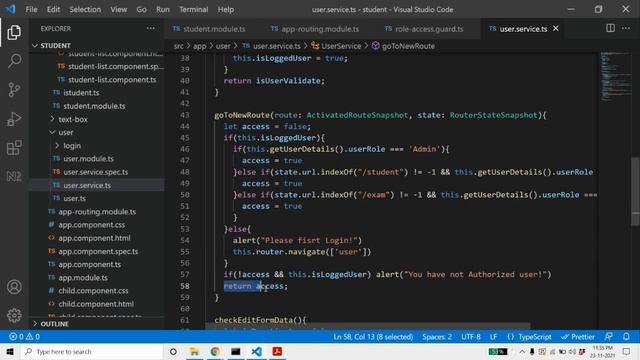
Task: Expand the OUTLINE section
Action: pyautogui.click(x=55, y=324)
